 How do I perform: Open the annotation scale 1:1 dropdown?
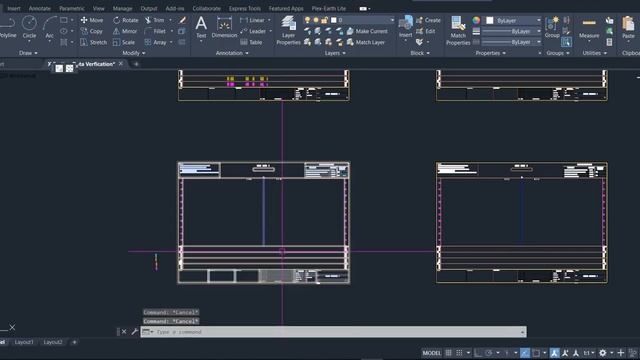(x=588, y=353)
